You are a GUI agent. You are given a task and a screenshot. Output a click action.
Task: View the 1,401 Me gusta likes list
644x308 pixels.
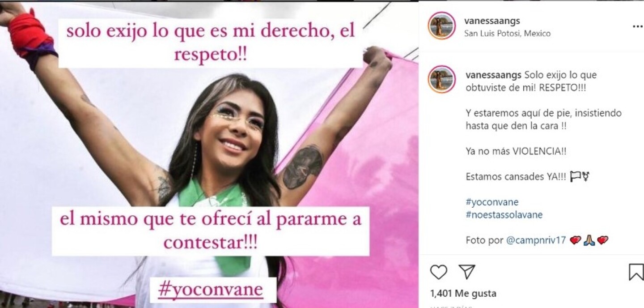pos(463,294)
